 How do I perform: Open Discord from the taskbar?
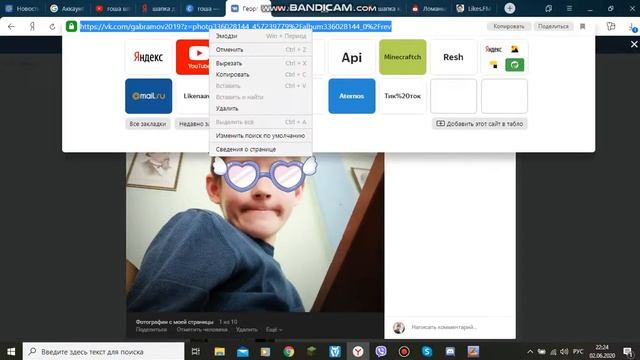click(450, 351)
